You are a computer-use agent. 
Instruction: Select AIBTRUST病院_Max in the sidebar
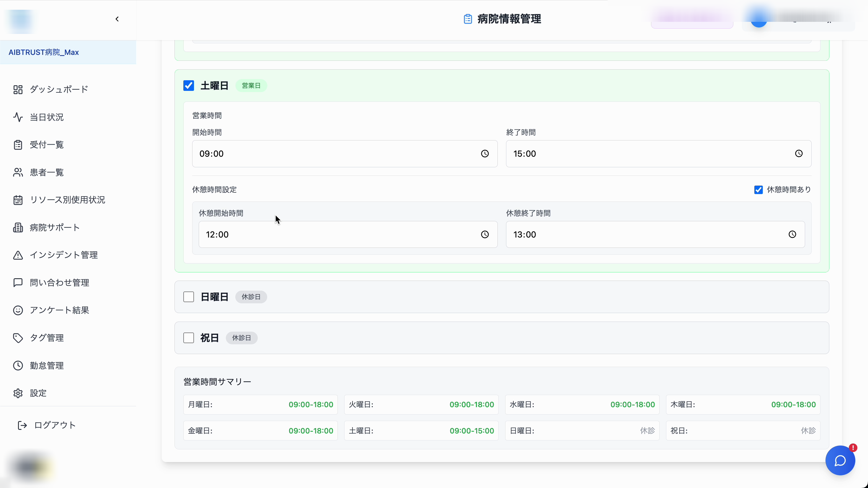(43, 52)
